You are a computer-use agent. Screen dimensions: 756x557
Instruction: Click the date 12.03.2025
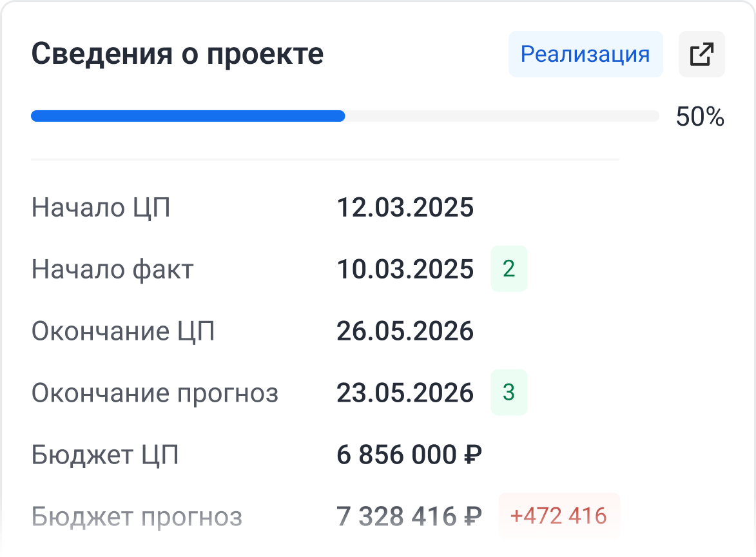click(x=405, y=208)
